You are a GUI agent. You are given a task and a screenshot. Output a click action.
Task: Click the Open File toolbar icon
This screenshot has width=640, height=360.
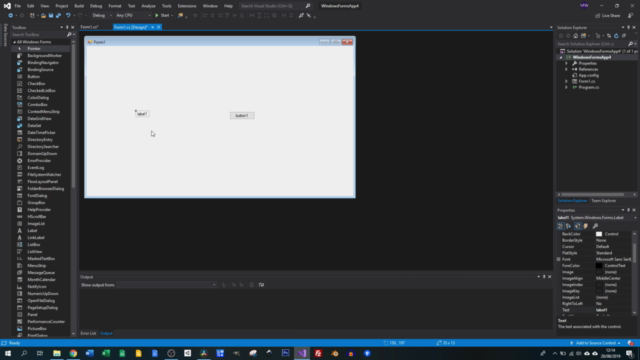pyautogui.click(x=43, y=16)
